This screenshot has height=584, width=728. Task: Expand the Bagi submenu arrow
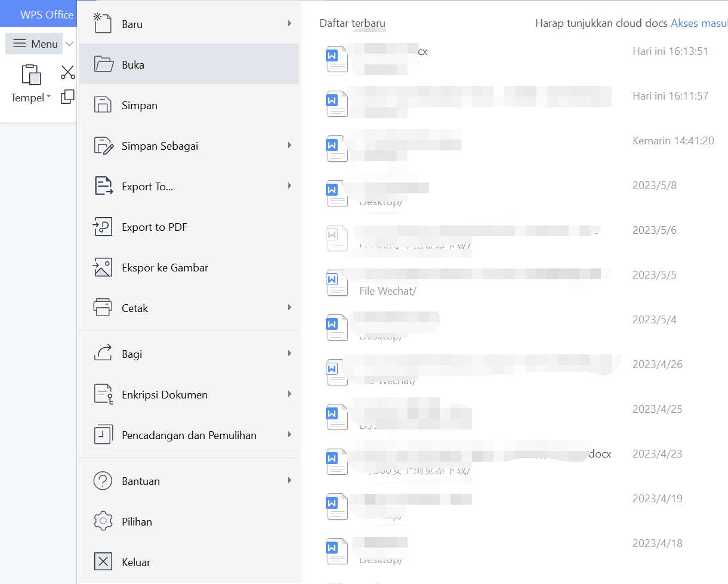pos(289,353)
